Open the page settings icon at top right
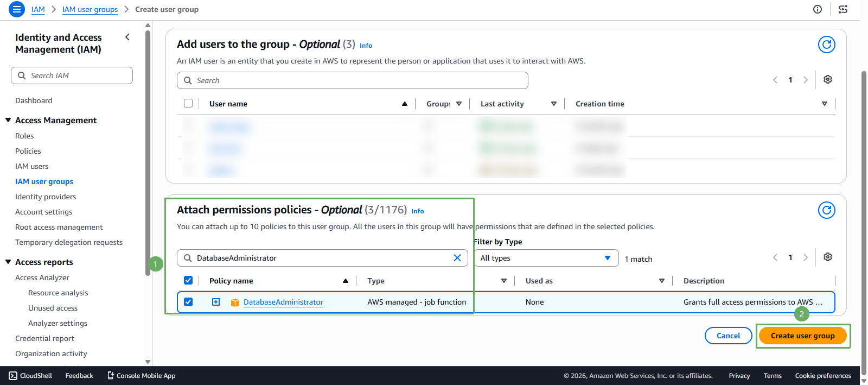The width and height of the screenshot is (868, 385). point(843,9)
